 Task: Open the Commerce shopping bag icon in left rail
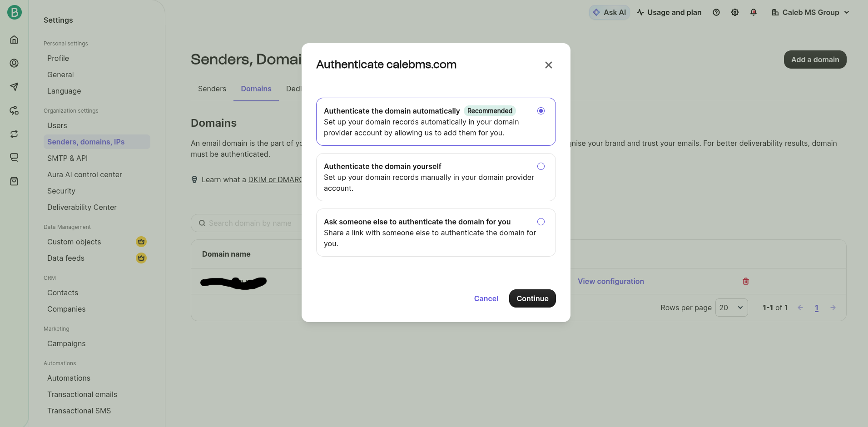(x=14, y=181)
